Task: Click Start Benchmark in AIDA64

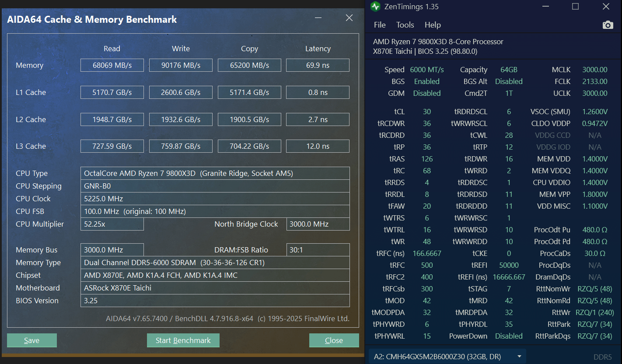Action: (183, 340)
